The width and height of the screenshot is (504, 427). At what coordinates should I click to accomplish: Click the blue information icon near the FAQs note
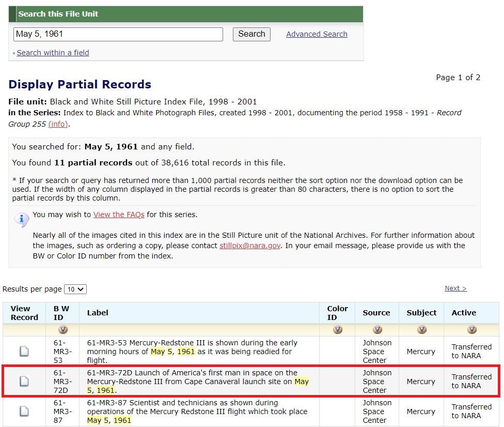[x=21, y=220]
